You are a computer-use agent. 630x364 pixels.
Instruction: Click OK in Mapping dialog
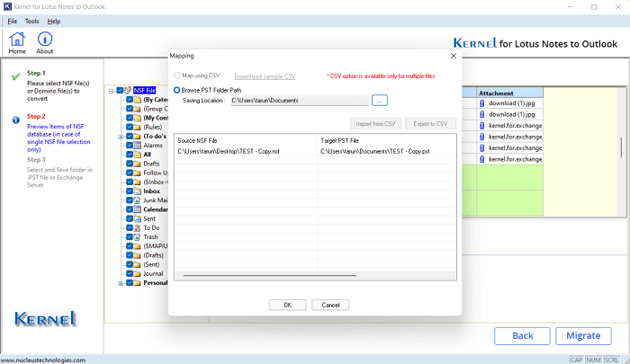point(288,305)
